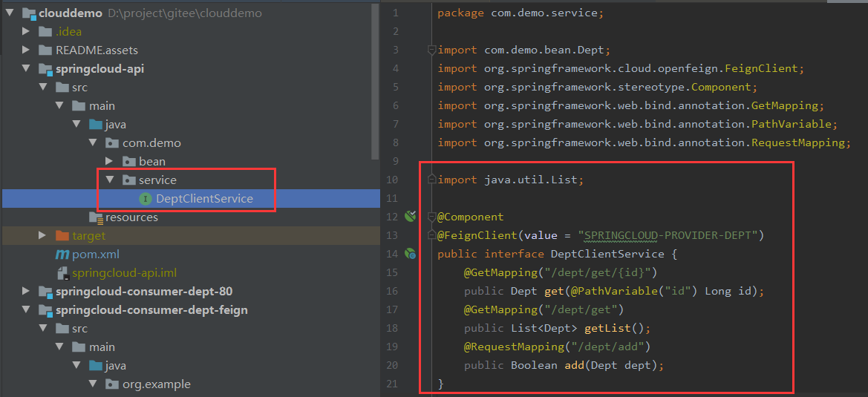Screen dimensions: 868x397
Task: Click main folder icon under springcloud-api
Action: (79, 105)
